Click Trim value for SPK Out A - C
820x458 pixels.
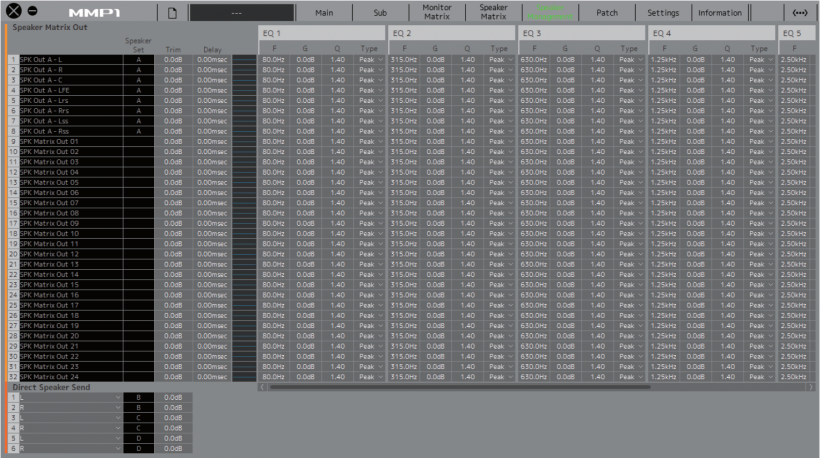172,80
